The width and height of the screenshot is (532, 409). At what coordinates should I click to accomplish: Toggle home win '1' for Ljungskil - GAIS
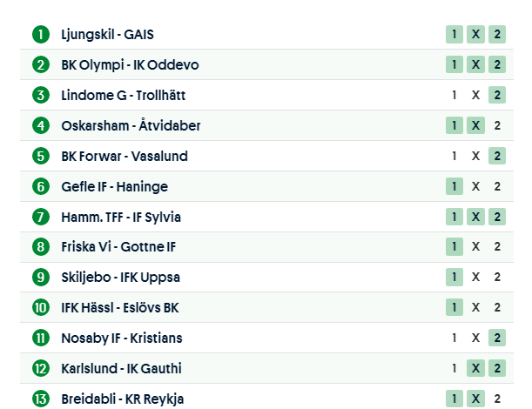(x=454, y=35)
